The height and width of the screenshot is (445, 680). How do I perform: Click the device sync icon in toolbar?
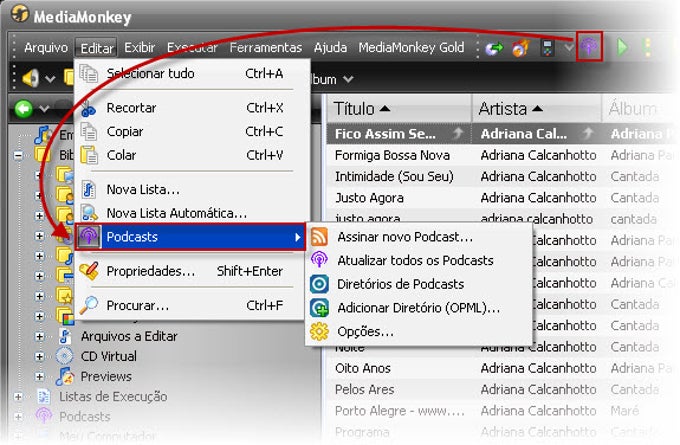click(x=548, y=47)
